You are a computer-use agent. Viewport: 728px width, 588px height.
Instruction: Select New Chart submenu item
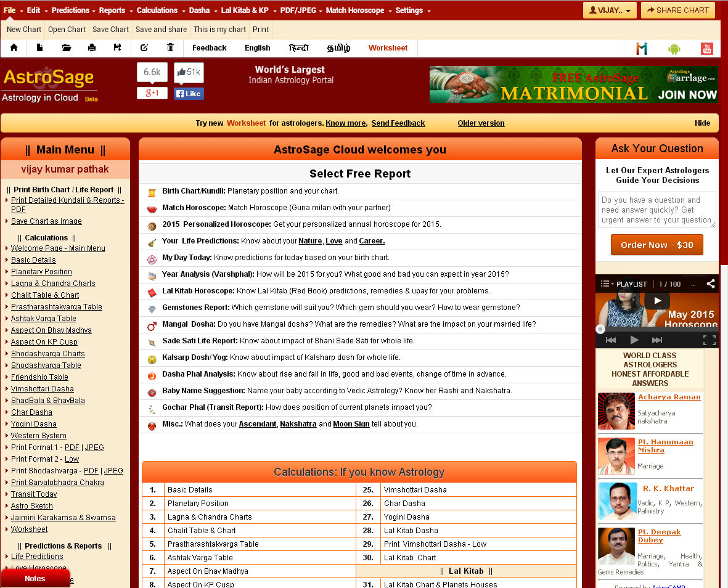[23, 29]
